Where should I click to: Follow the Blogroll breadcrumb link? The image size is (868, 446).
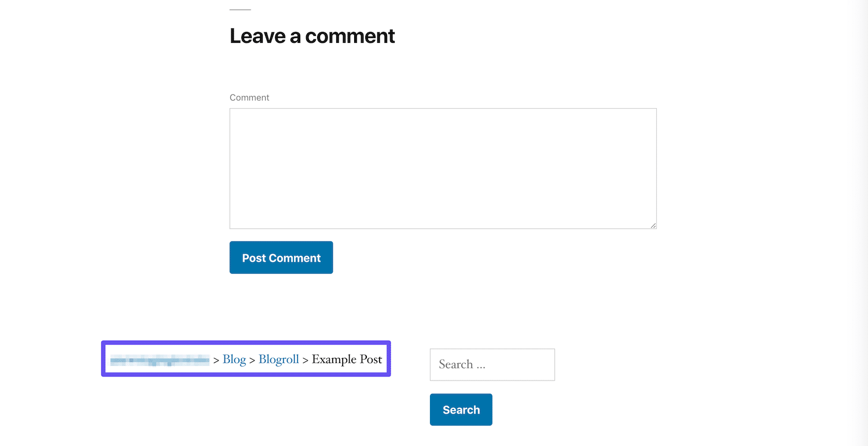[x=279, y=360]
